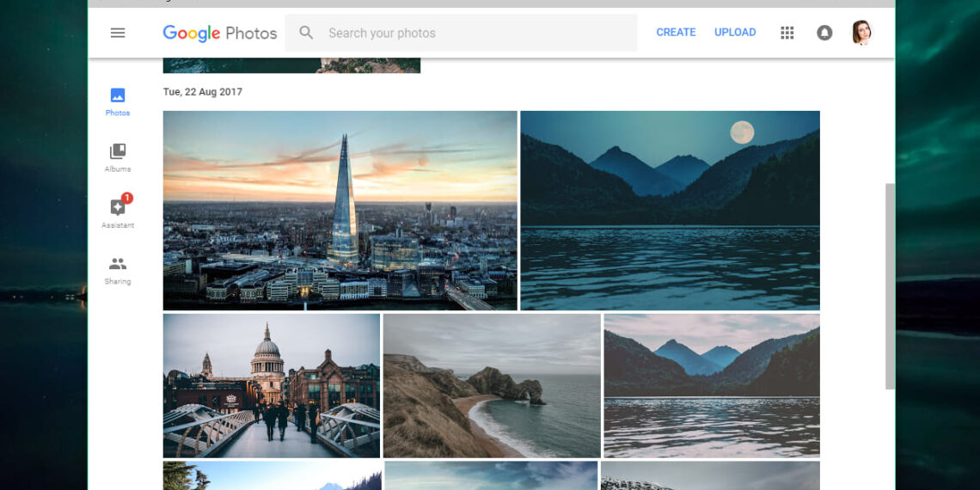The image size is (980, 490).
Task: Go to Photos in sidebar
Action: tap(118, 101)
